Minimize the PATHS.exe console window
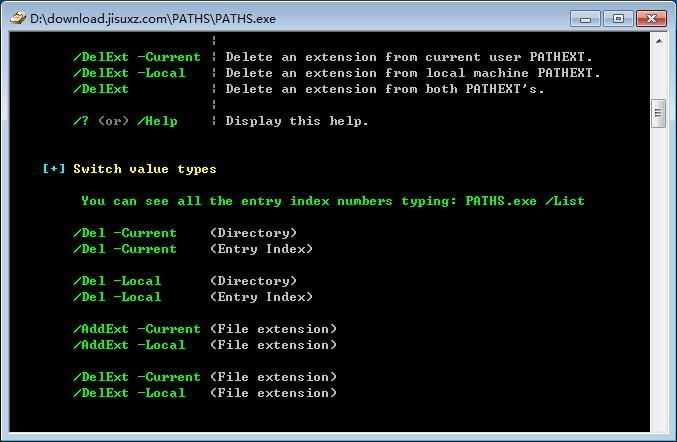Screen dimensions: 677x442 click(585, 19)
